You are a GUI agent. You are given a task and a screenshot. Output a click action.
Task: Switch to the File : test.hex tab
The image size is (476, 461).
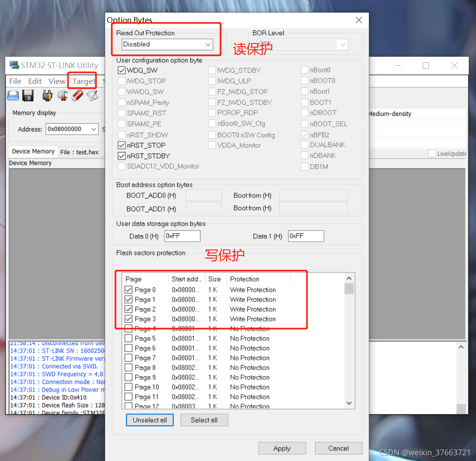(79, 152)
